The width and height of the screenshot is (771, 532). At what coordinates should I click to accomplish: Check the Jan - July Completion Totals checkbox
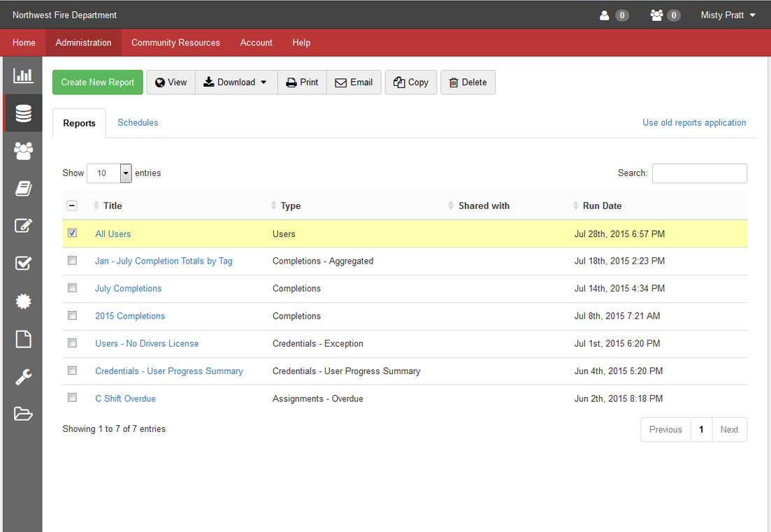72,261
